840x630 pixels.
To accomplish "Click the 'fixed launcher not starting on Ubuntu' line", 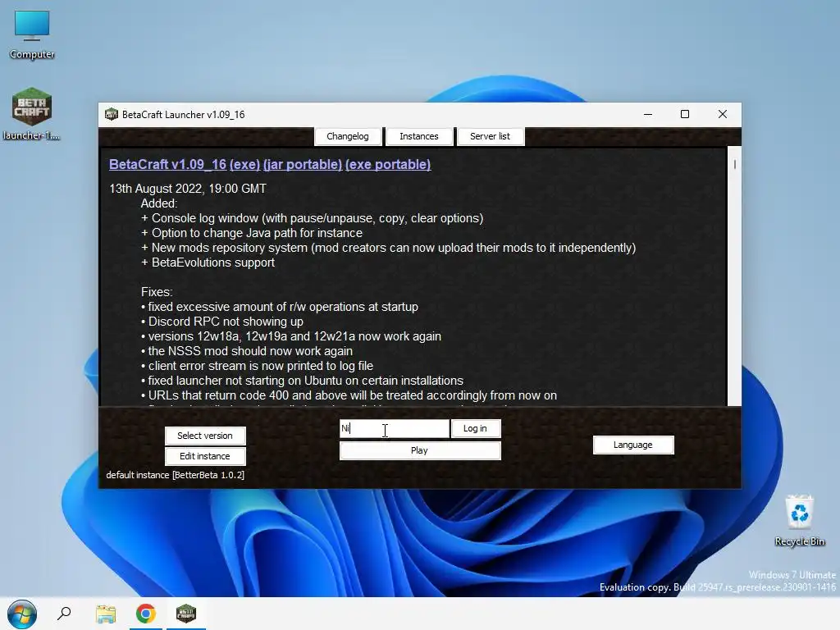I will pos(302,381).
